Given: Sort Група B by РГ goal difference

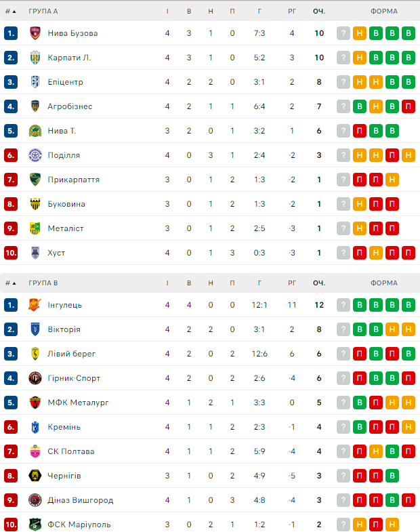Looking at the screenshot, I should (x=292, y=283).
